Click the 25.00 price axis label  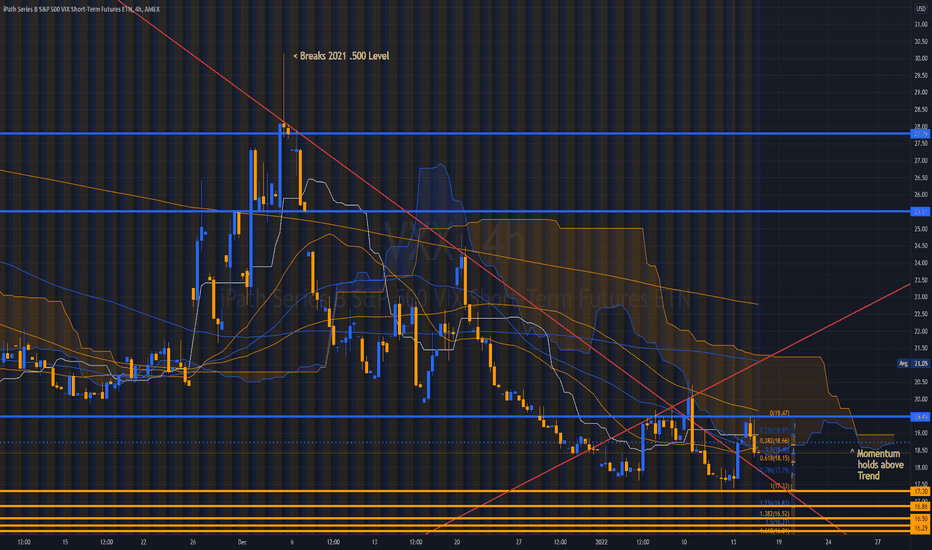(x=921, y=229)
